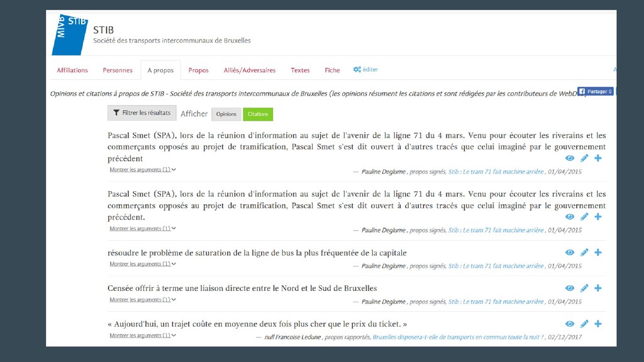Click the Facebook Partager button
644x362 pixels.
(x=595, y=91)
